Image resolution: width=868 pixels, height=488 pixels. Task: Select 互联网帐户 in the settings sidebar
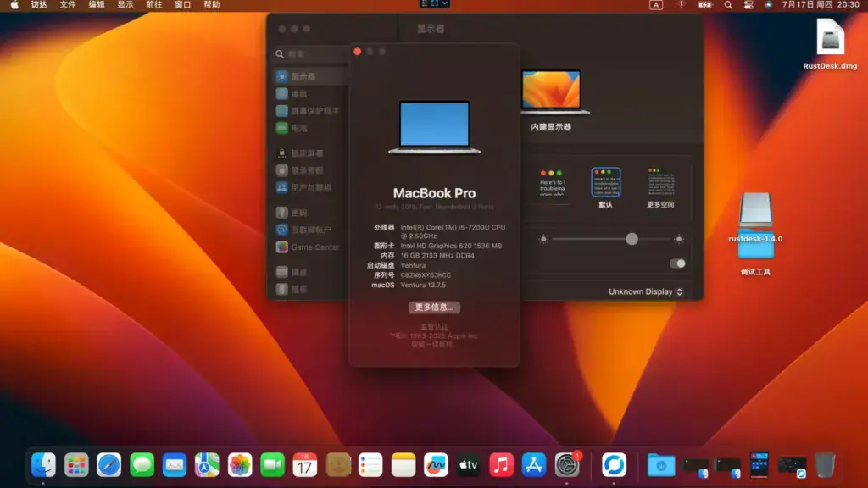[303, 229]
